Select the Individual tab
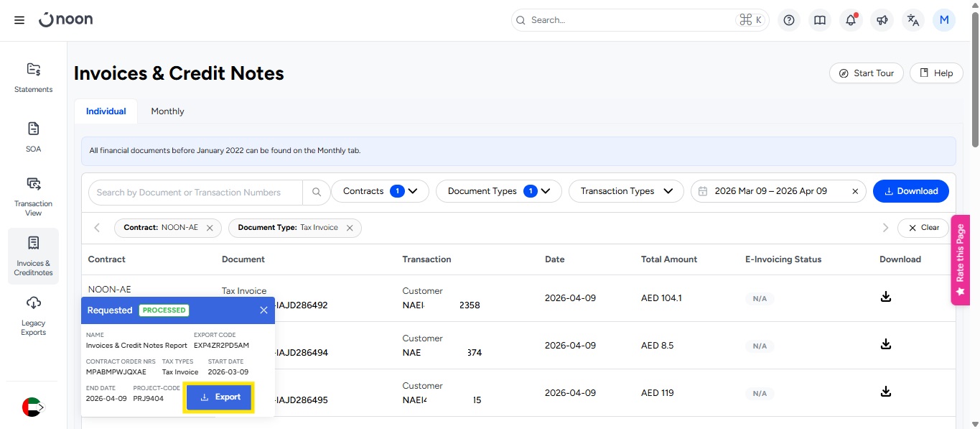The height and width of the screenshot is (429, 980). (106, 111)
